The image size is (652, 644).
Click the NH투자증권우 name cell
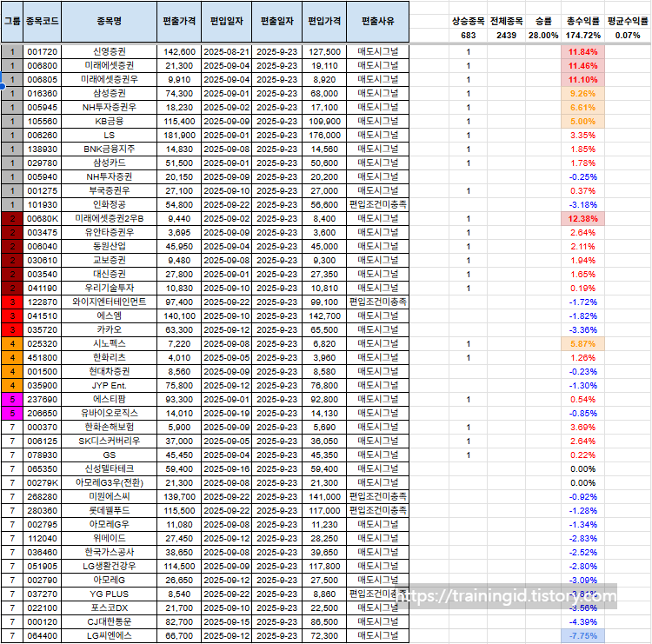109,108
